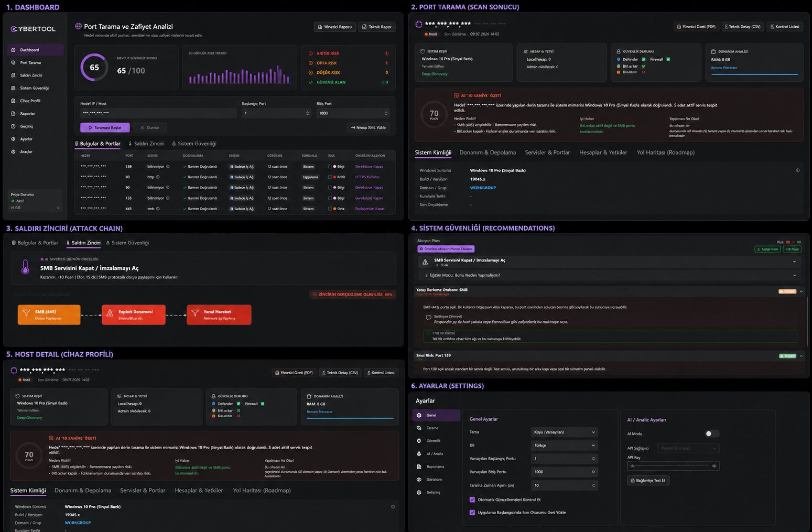This screenshot has height=532, width=812.
Task: Click the Port Tarama sidebar icon
Action: (13, 62)
